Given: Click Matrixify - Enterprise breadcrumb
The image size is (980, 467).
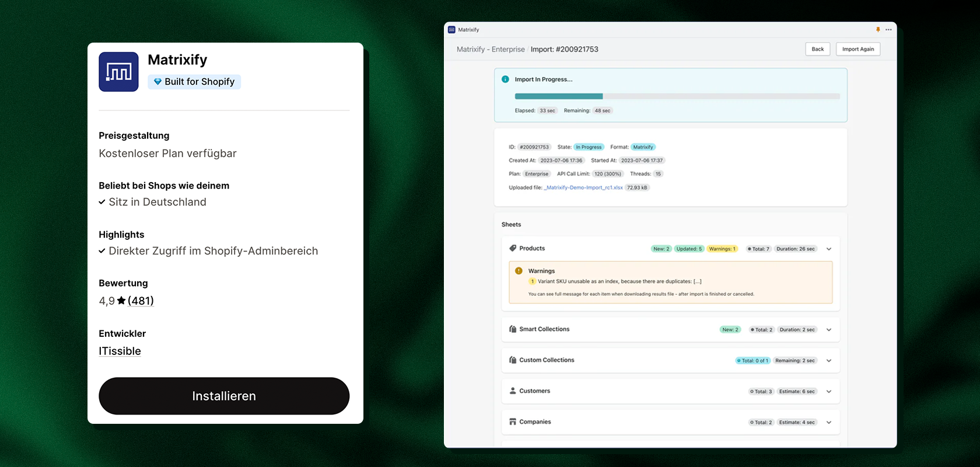Looking at the screenshot, I should (491, 49).
